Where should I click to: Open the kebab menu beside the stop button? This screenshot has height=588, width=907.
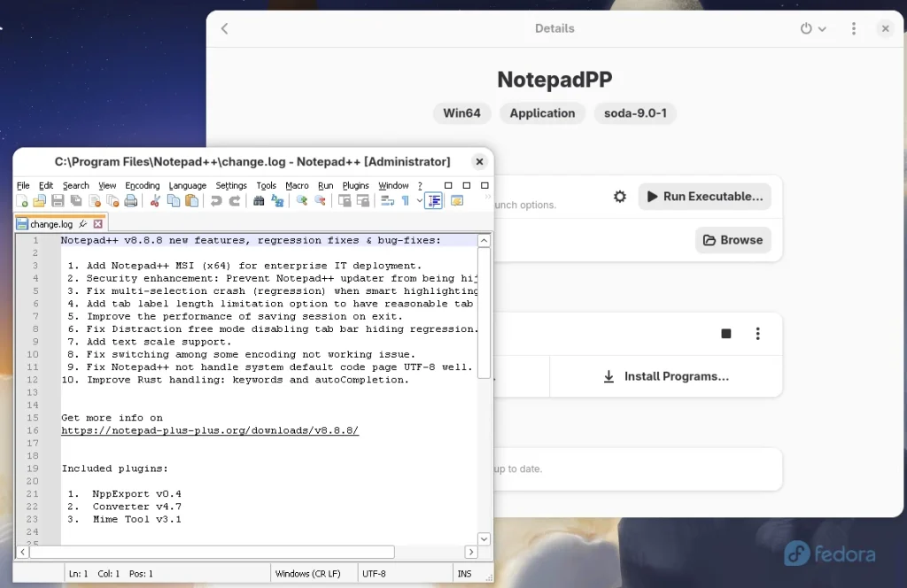[x=757, y=334]
